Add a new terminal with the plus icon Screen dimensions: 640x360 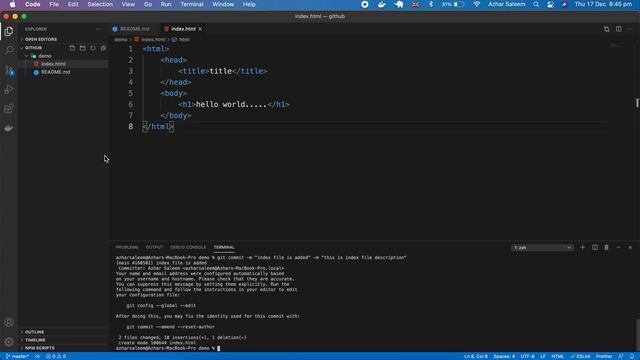point(582,247)
